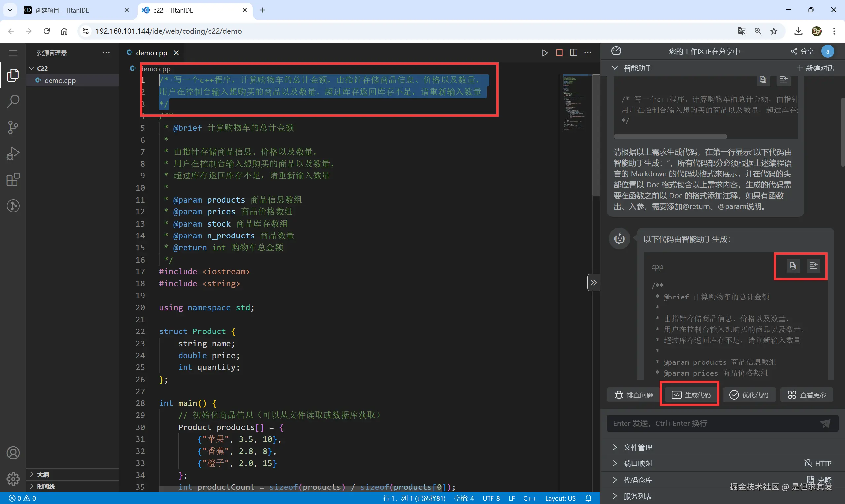
Task: Click the send message paper plane icon
Action: point(825,423)
